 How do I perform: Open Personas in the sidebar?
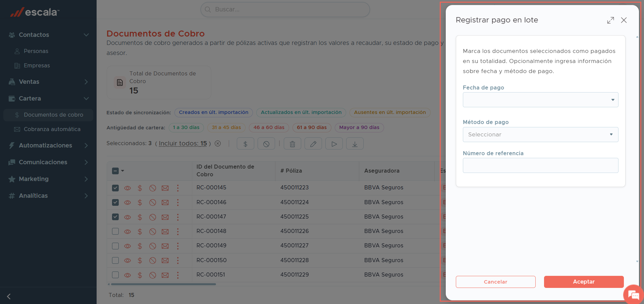click(36, 51)
